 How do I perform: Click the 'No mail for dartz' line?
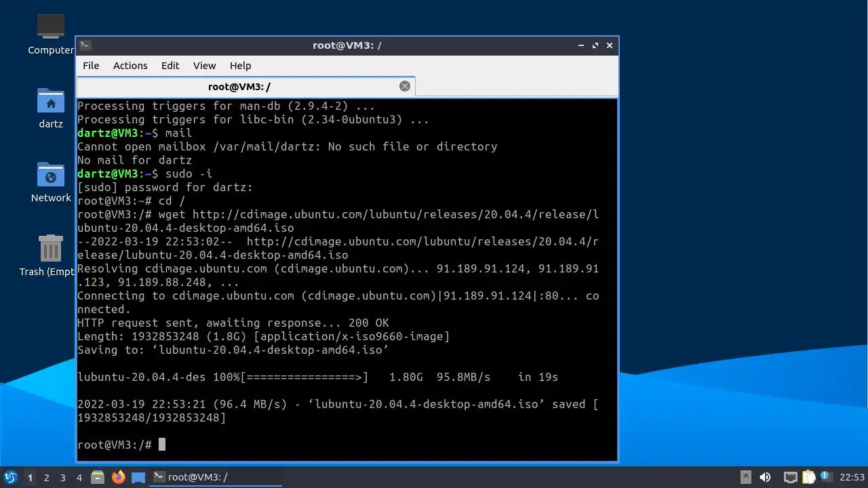point(134,161)
